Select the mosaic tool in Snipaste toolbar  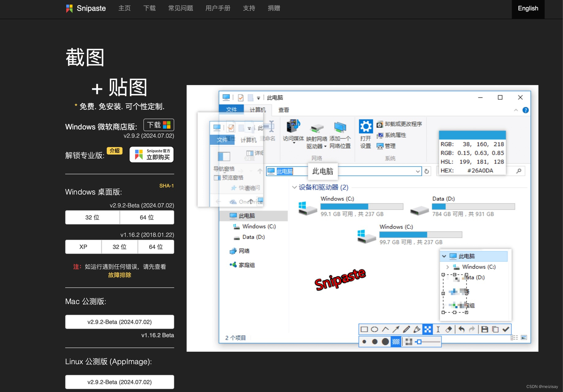[x=428, y=329]
